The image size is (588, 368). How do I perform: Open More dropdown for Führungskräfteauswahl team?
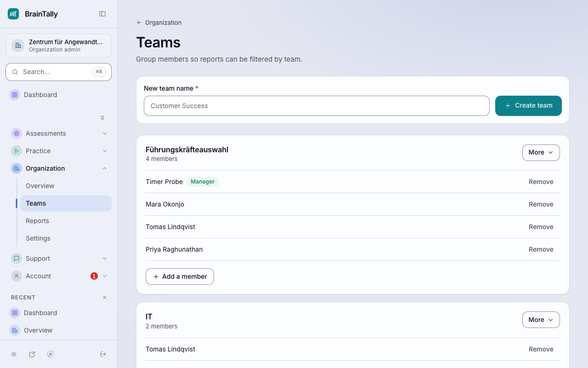pos(541,153)
